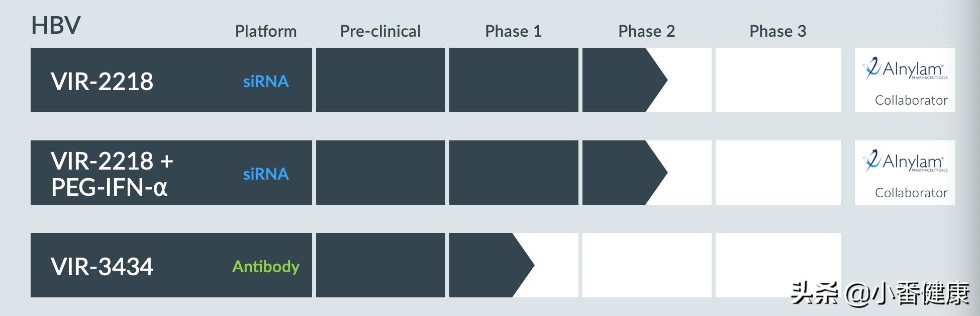Click the siRNA label in the VIR-2218 row
Viewport: 980px width, 316px height.
pos(266,82)
